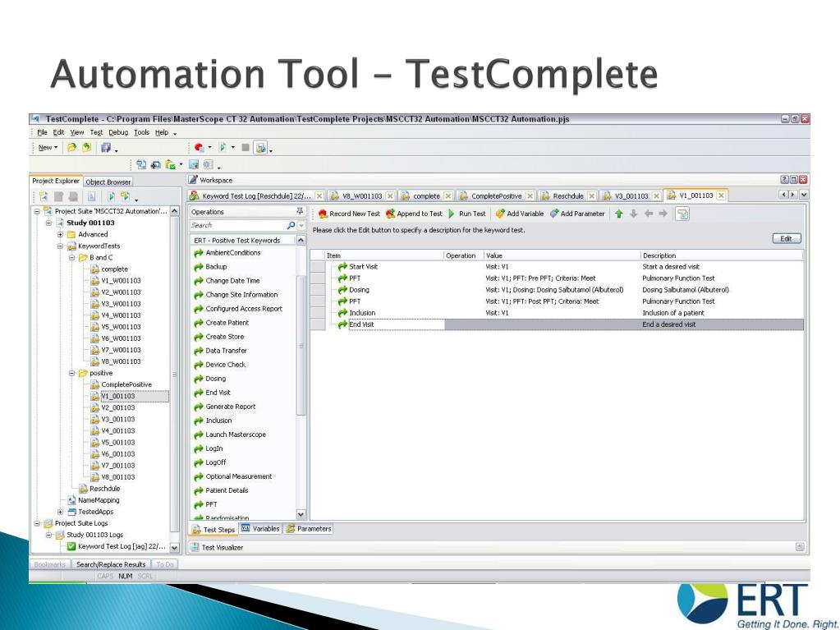Click the Record New Test button
This screenshot has width=840, height=630.
pyautogui.click(x=349, y=214)
